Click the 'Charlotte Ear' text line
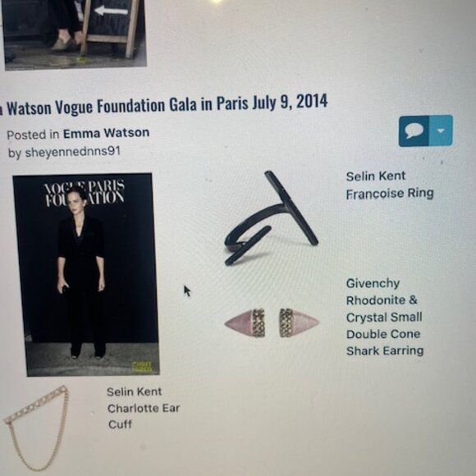476x476 pixels. point(144,409)
